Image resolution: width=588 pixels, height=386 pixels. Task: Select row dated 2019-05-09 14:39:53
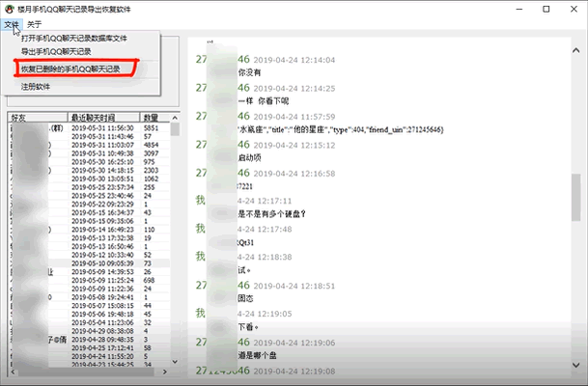click(89, 272)
